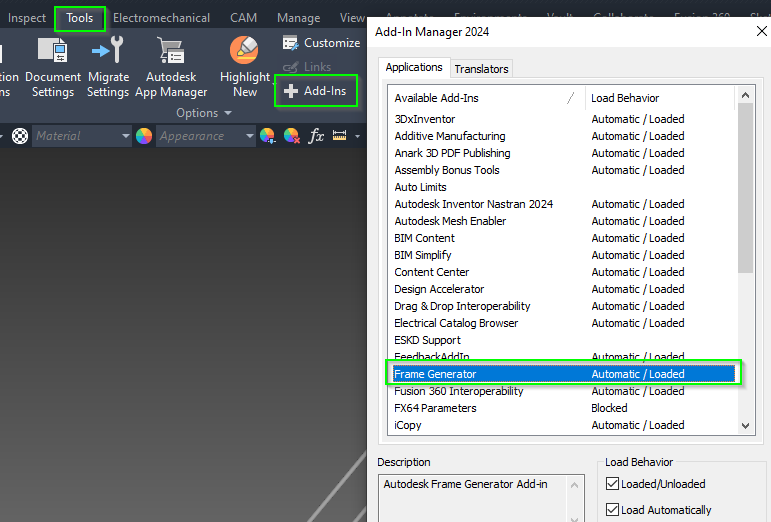Expand the Options panel dropdown
This screenshot has width=771, height=522.
[x=204, y=113]
